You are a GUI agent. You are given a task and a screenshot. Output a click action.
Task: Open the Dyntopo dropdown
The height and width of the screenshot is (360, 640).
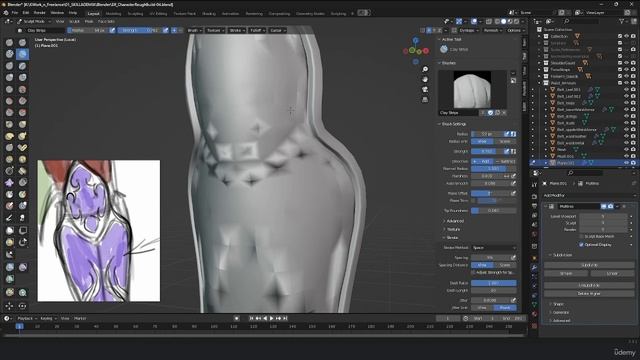click(468, 30)
